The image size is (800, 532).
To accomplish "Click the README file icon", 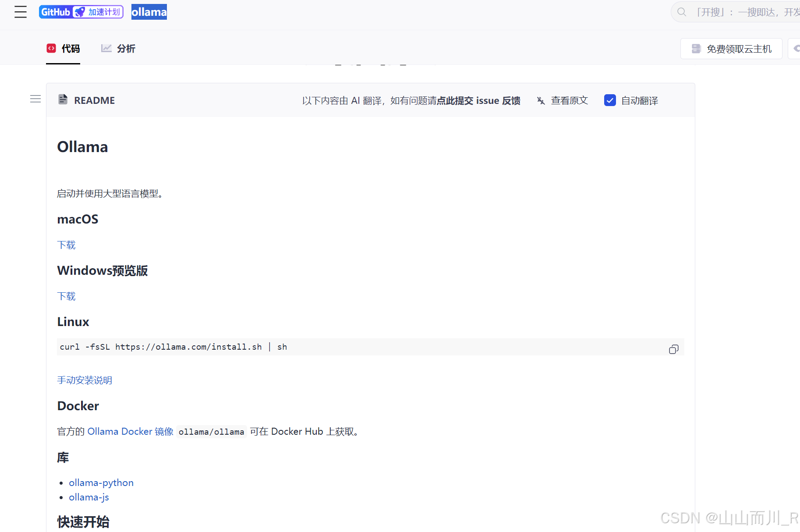I will point(63,99).
